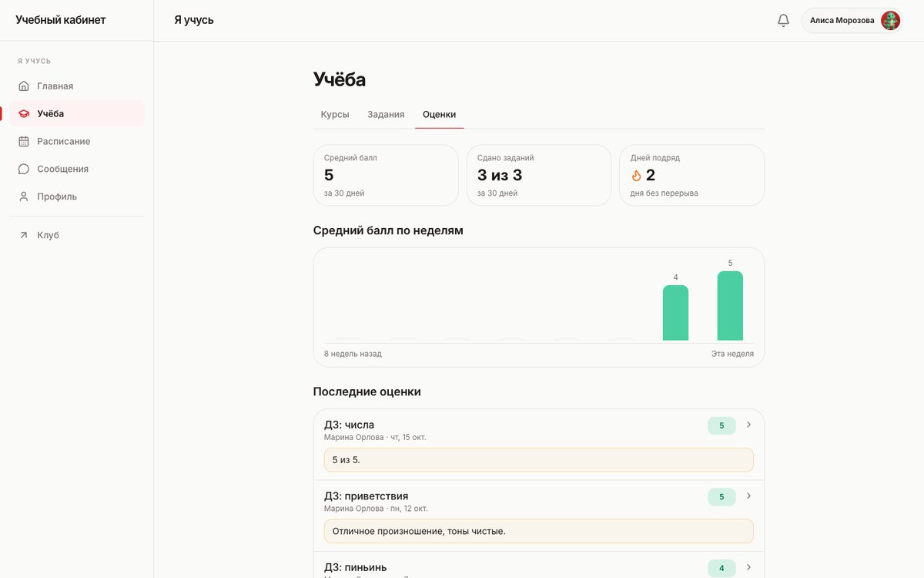Click the "Я учусь" header title

pyautogui.click(x=194, y=20)
